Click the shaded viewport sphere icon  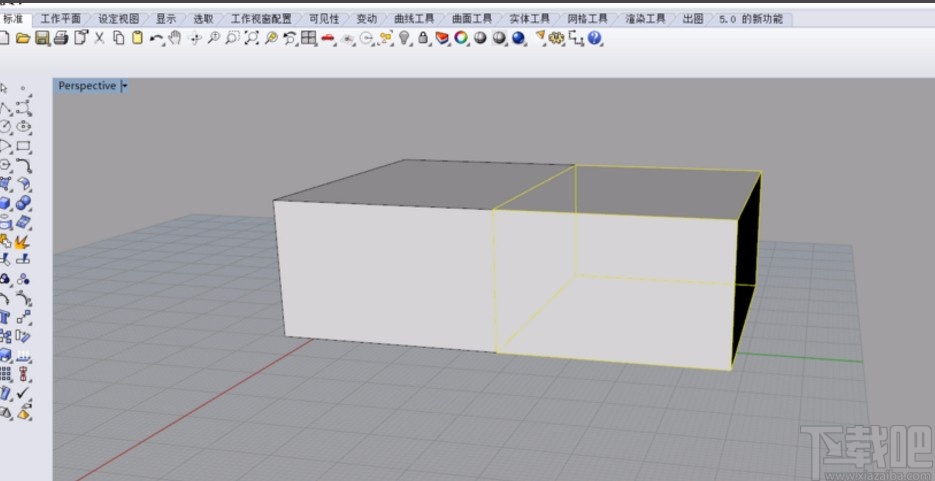(499, 39)
